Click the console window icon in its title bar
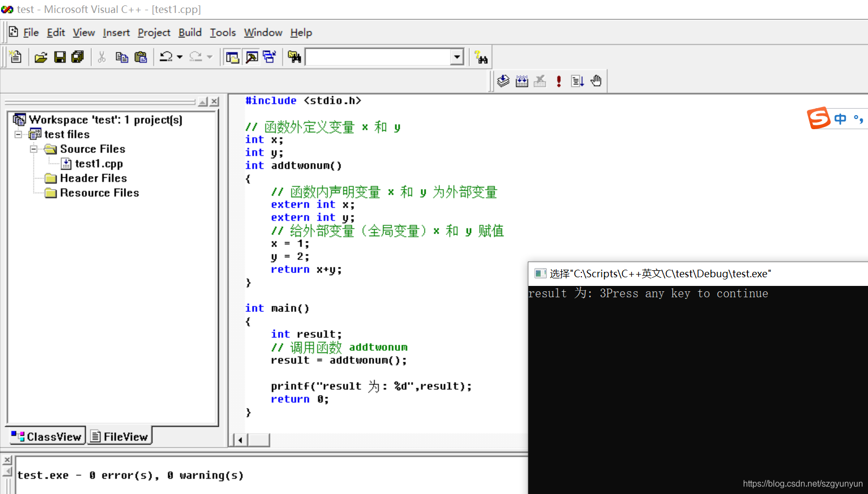The height and width of the screenshot is (494, 868). [540, 273]
